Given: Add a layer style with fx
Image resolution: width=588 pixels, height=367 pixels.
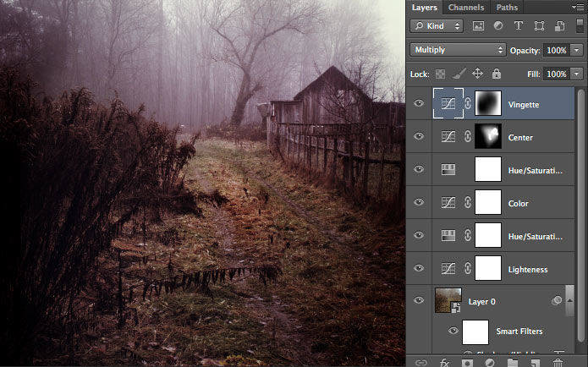Looking at the screenshot, I should (x=444, y=363).
